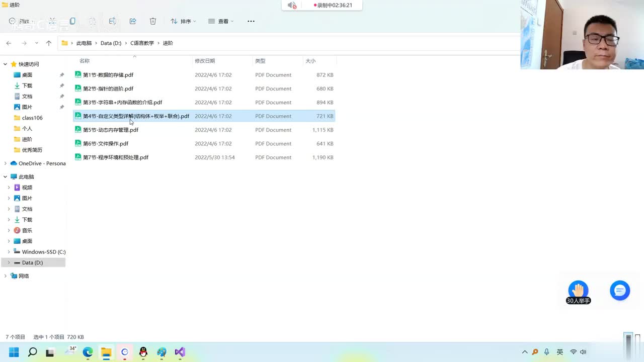Expand the 网络 tree node
This screenshot has width=644, height=362.
coord(6,276)
